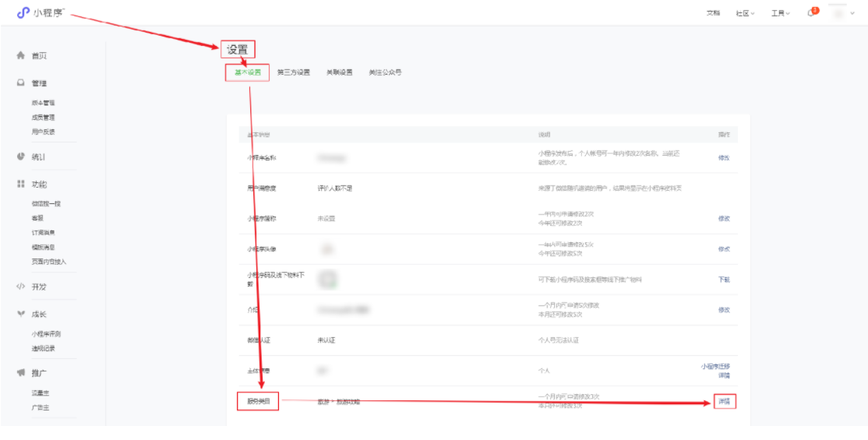The width and height of the screenshot is (868, 440).
Task: Click the 小程序迁移 link
Action: pos(715,366)
